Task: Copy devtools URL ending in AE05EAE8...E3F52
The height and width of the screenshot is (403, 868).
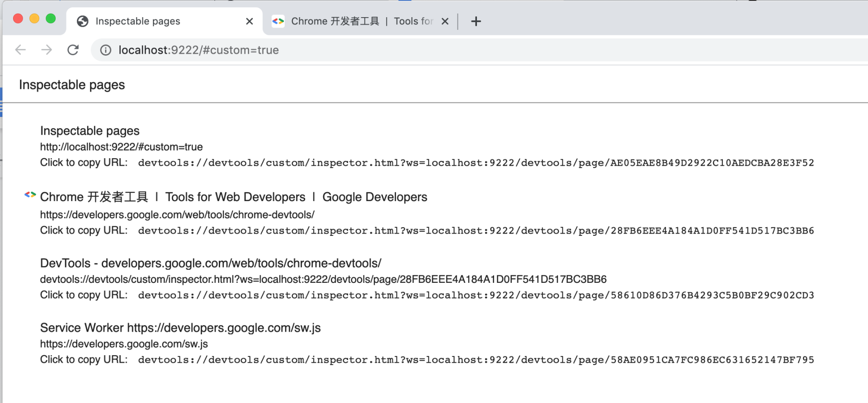Action: (x=476, y=163)
